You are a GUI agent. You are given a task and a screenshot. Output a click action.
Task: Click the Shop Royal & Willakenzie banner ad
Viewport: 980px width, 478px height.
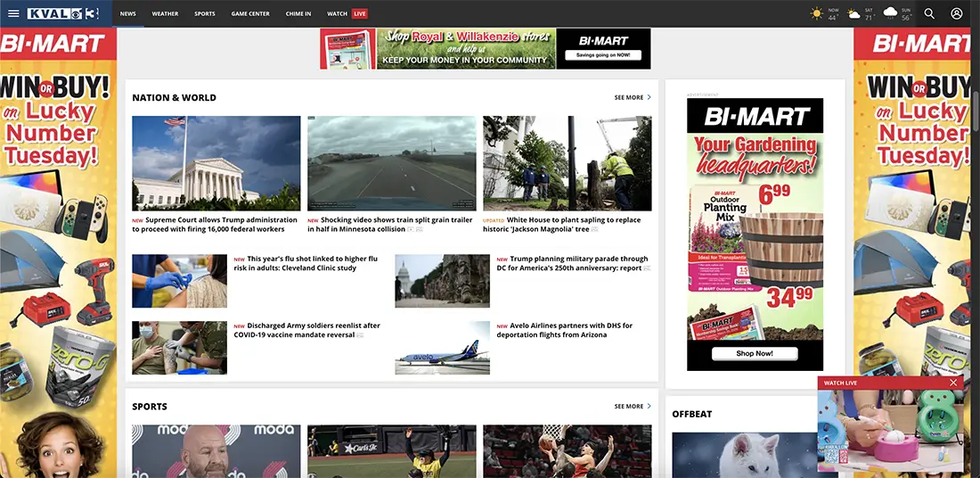[x=466, y=48]
